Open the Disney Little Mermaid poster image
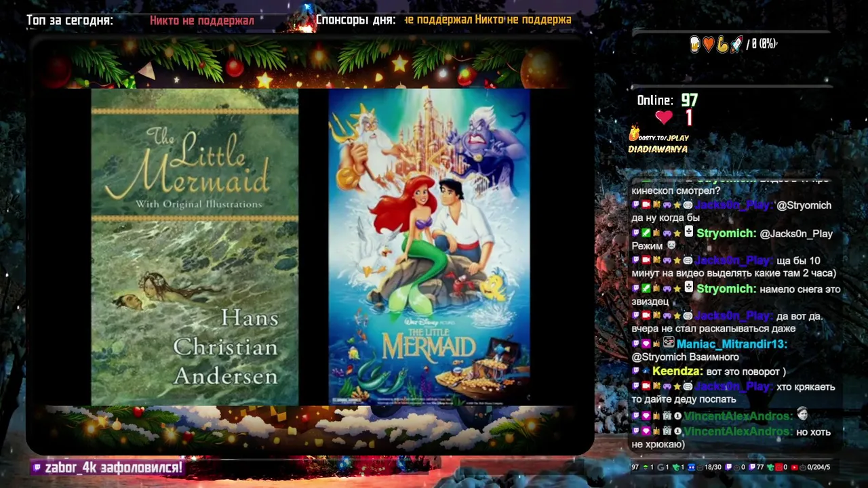Viewport: 868px width, 488px height. coord(429,247)
